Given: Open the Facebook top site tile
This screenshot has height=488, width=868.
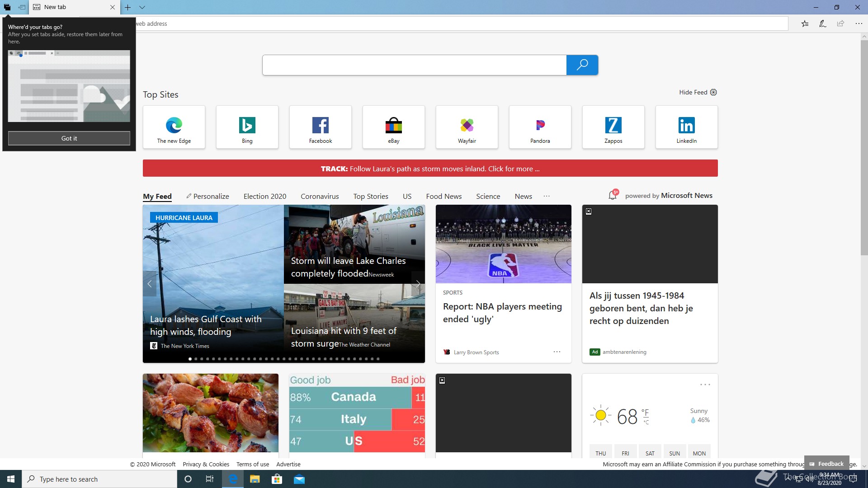Looking at the screenshot, I should (x=321, y=127).
